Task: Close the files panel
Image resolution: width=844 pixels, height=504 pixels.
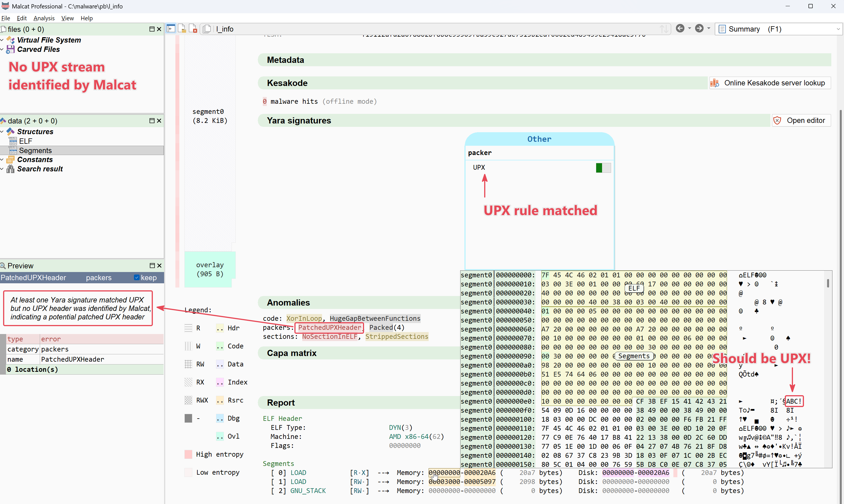Action: (x=159, y=29)
